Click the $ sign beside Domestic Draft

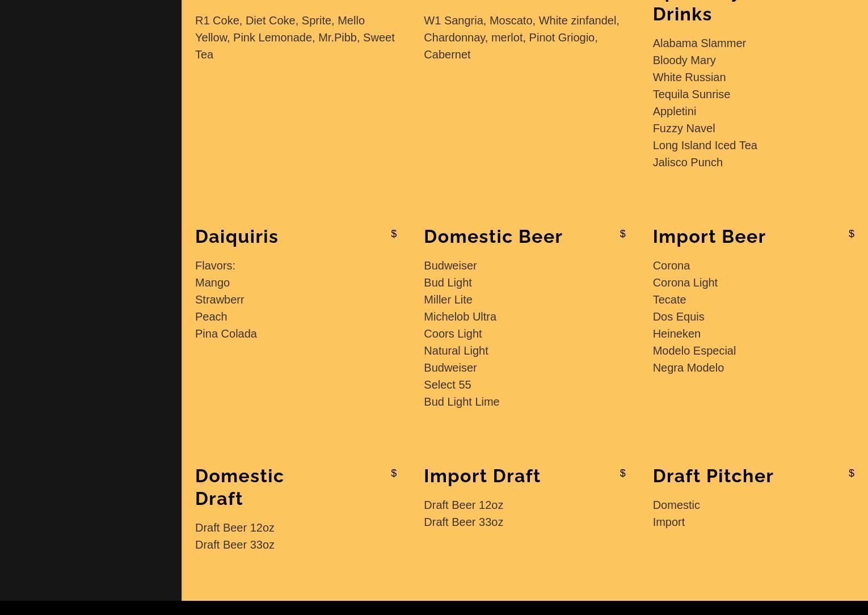pos(394,473)
